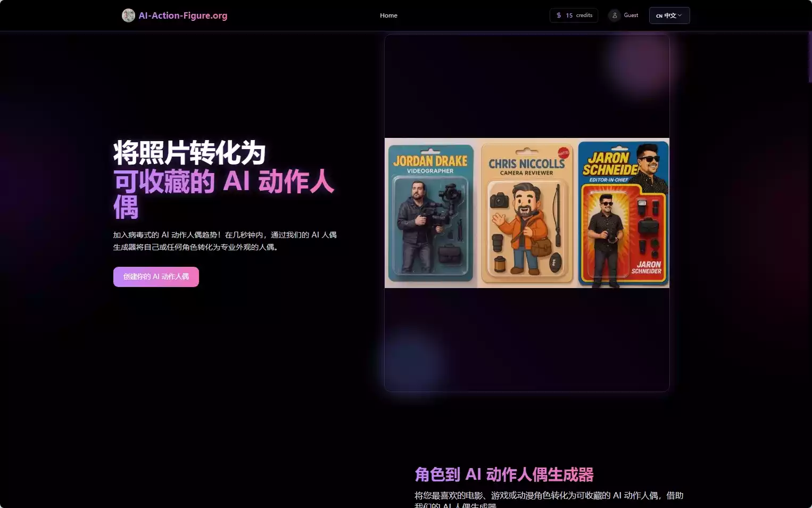Click the 可收藏的 AI 动作人偶 gradient heading
Image resolution: width=812 pixels, height=508 pixels.
coord(224,194)
